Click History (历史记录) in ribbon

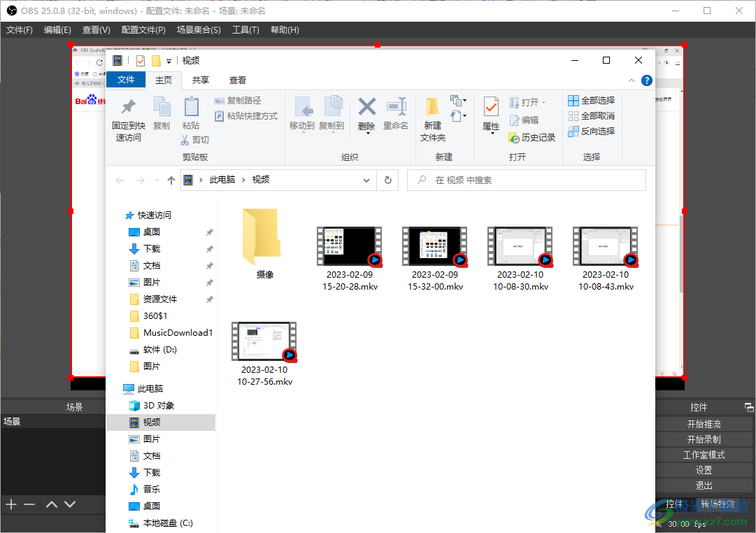pyautogui.click(x=532, y=138)
